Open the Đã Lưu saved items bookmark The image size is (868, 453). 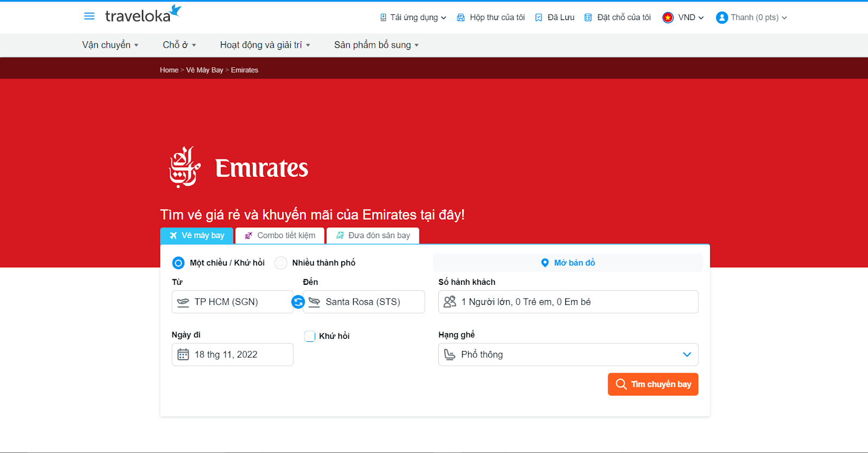pyautogui.click(x=554, y=17)
